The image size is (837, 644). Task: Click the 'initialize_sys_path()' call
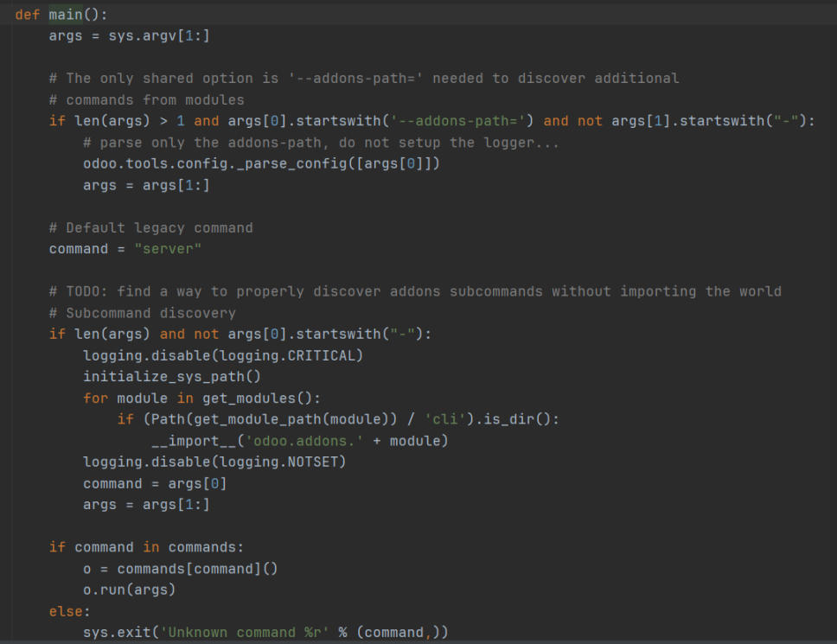[171, 377]
